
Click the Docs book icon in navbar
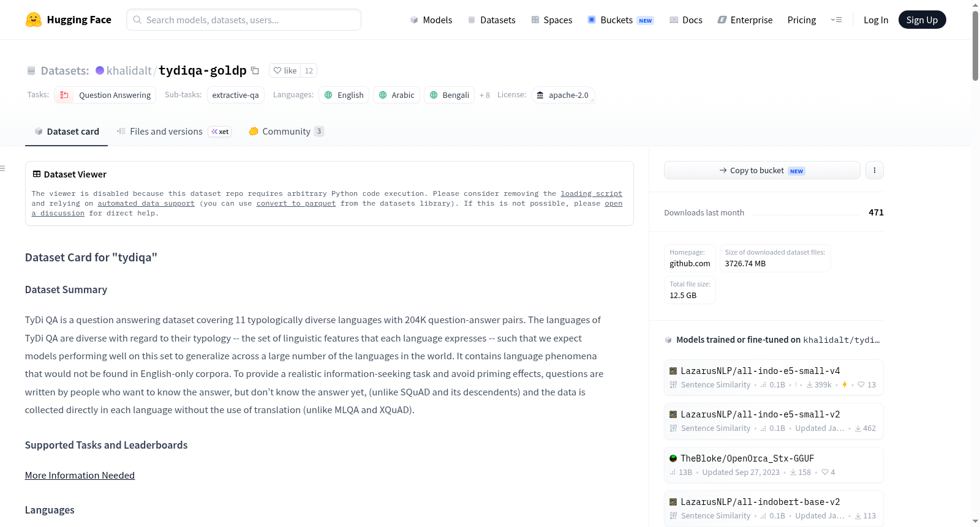pyautogui.click(x=674, y=20)
